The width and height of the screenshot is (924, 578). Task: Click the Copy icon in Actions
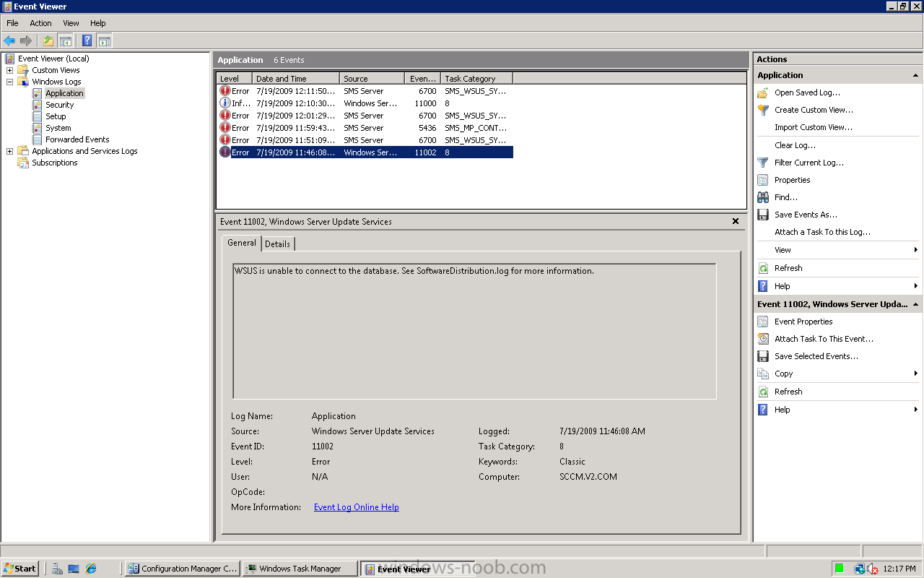click(x=763, y=374)
